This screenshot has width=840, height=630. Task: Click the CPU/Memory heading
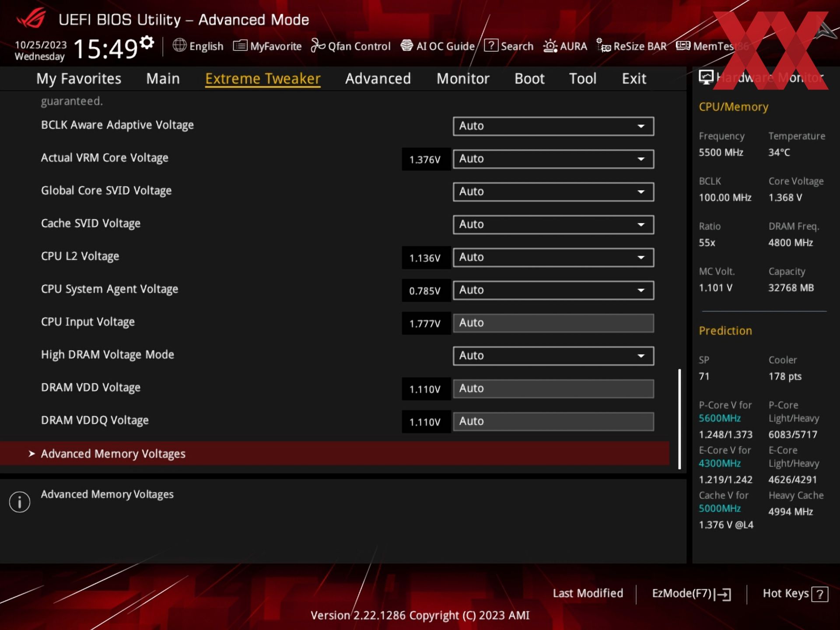(x=734, y=107)
